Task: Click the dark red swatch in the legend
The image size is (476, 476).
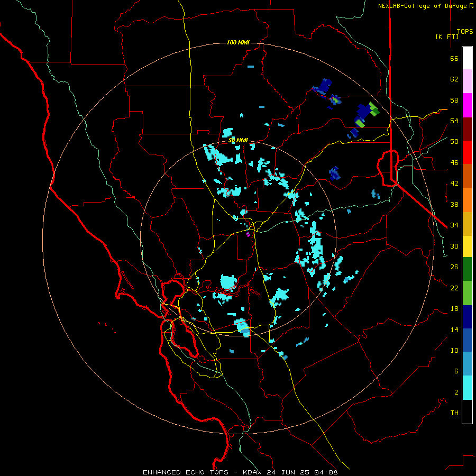Action: (x=467, y=129)
